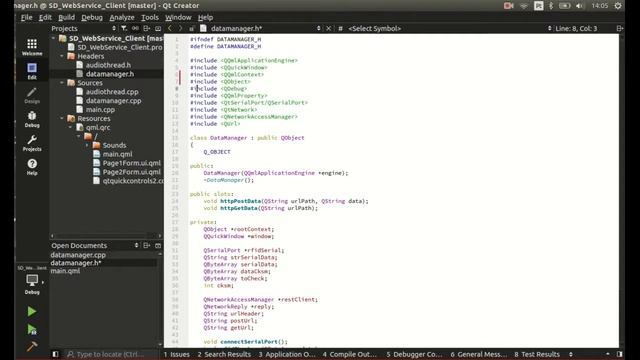Open the Window menu
640x360 pixels.
click(x=178, y=17)
